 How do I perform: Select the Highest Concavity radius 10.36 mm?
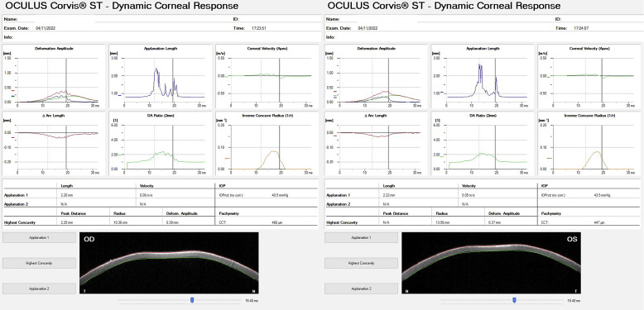click(x=120, y=222)
